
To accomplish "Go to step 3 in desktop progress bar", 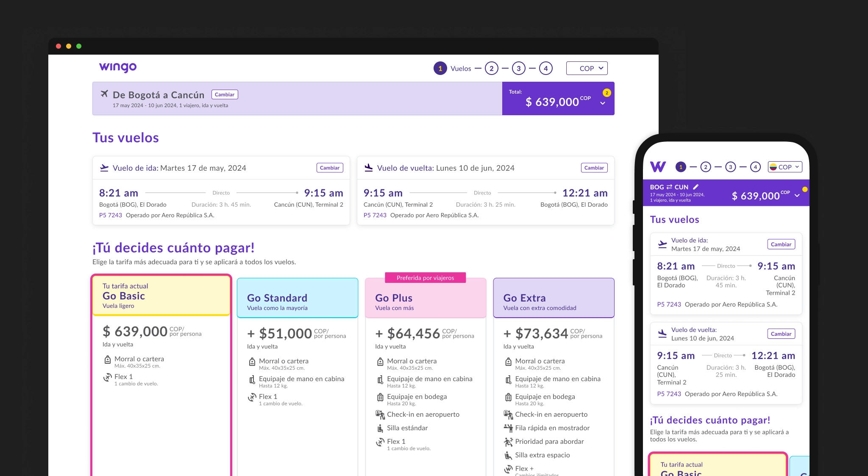I will 519,68.
